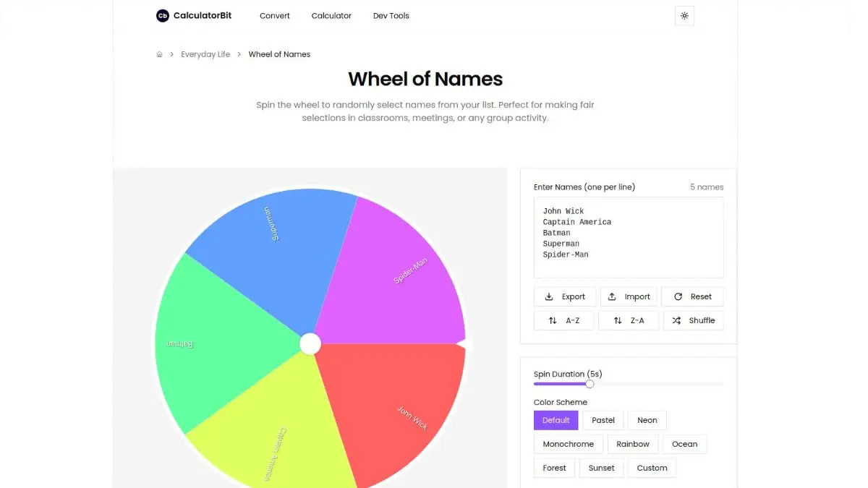Screen dimensions: 868x488
Task: Click the Import upload icon button
Action: point(629,296)
